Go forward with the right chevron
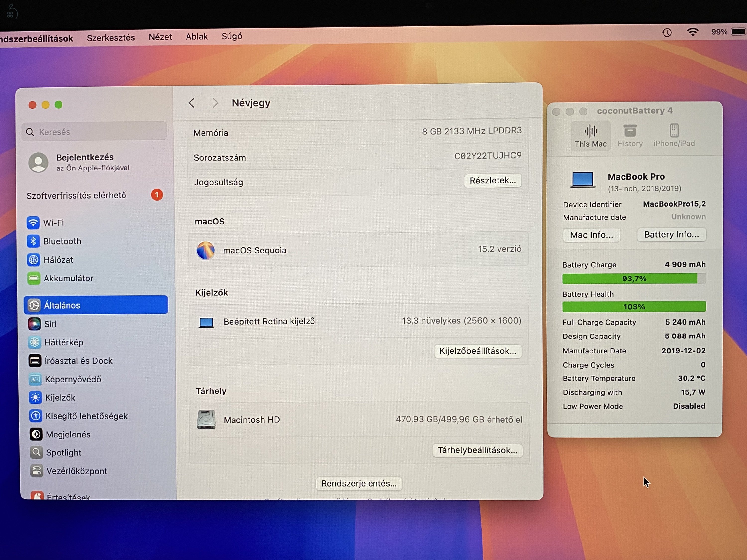This screenshot has width=747, height=560. coord(215,103)
